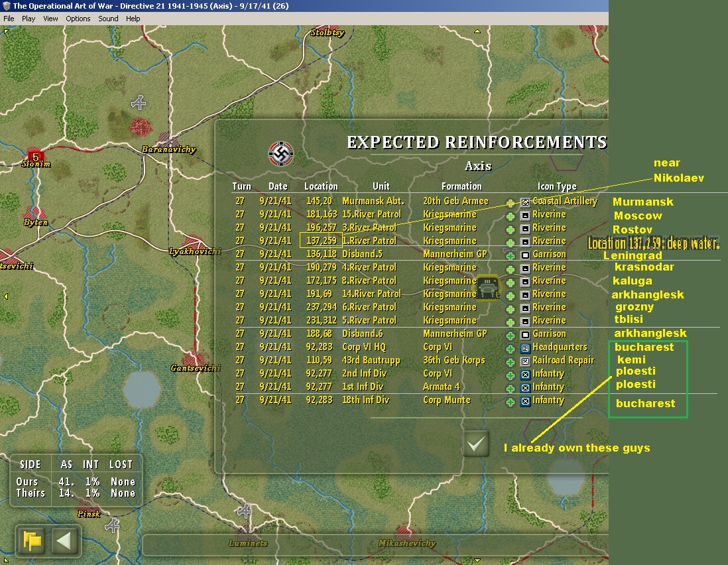The image size is (728, 565).
Task: Click the 18th Inf Div unit name
Action: (x=365, y=400)
